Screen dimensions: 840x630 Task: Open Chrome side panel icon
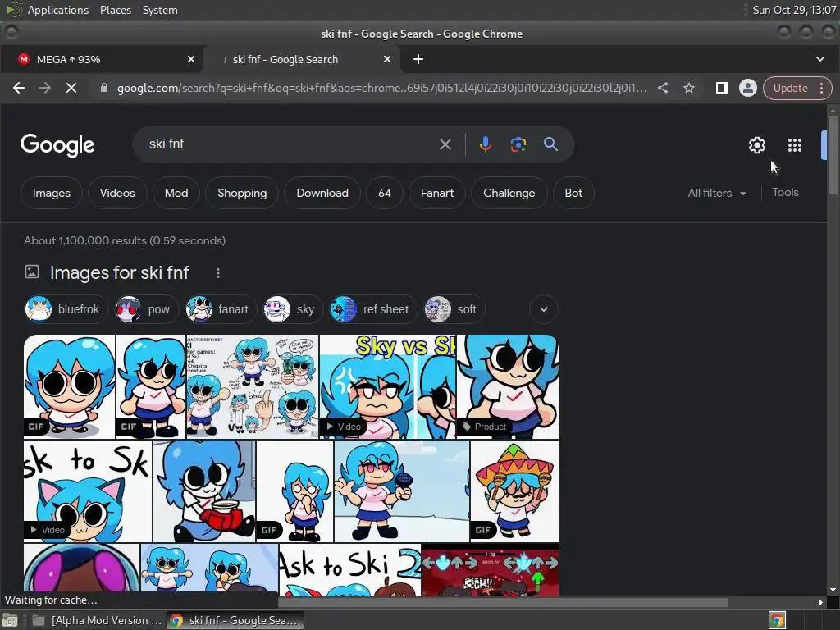pos(722,88)
